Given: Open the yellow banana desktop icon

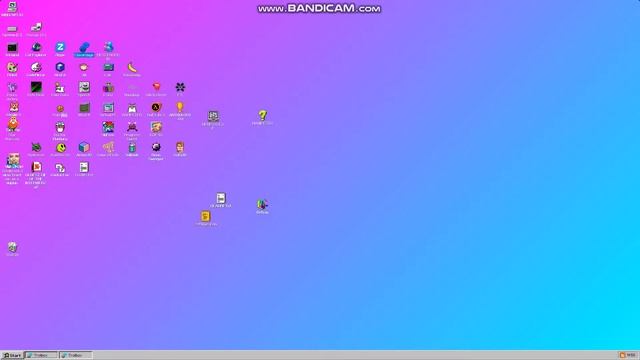Looking at the screenshot, I should [x=132, y=67].
